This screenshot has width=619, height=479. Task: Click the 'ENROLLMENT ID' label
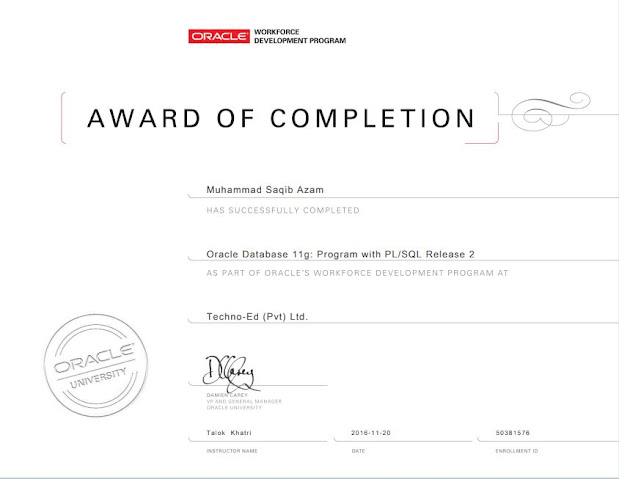516,451
